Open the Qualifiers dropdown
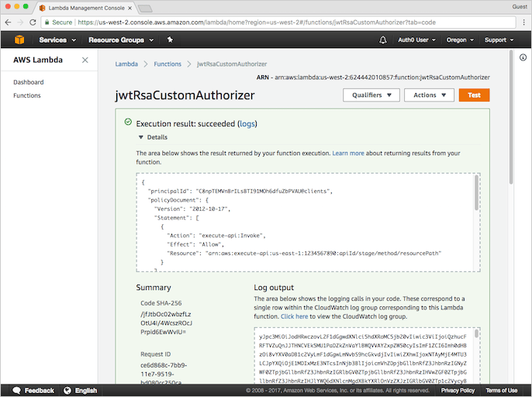532x397 pixels. click(x=371, y=95)
